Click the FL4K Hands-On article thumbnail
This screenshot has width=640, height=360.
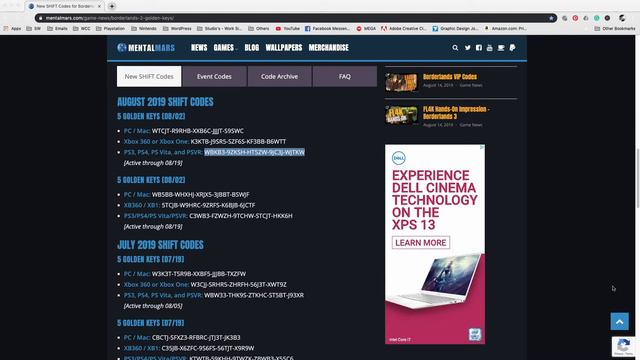click(402, 116)
